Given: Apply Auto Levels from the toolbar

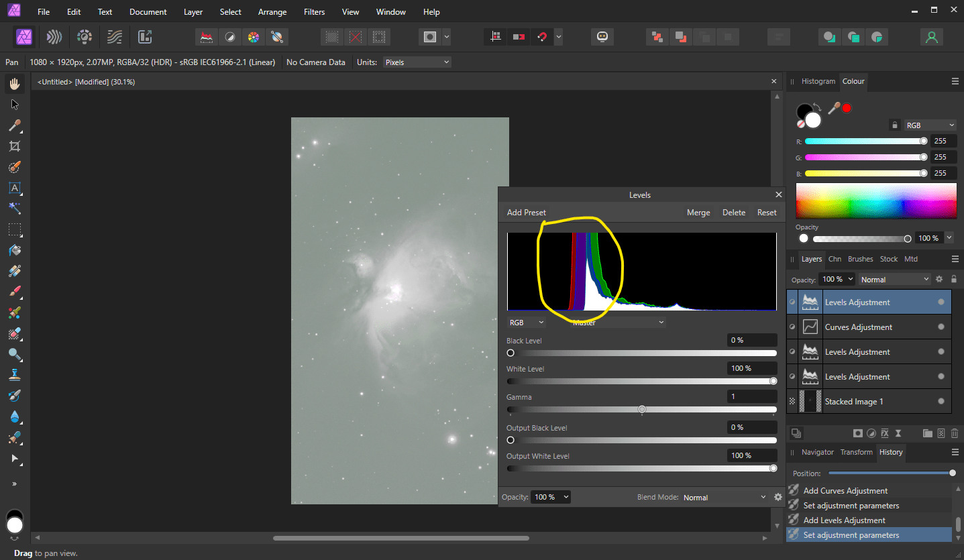Looking at the screenshot, I should coord(207,37).
